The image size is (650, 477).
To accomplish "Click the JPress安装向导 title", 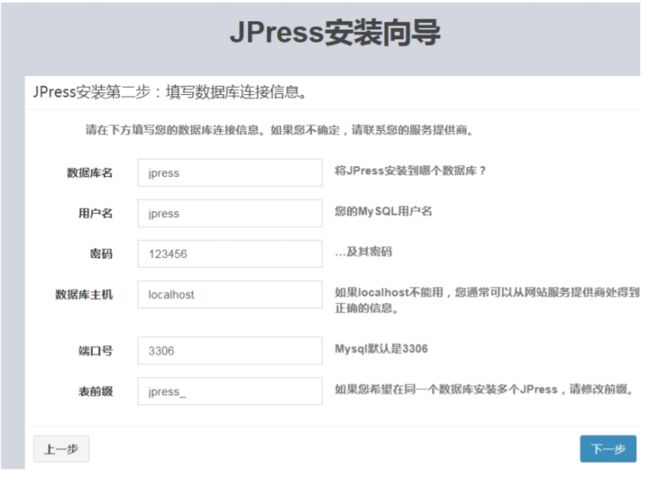I will 335,32.
